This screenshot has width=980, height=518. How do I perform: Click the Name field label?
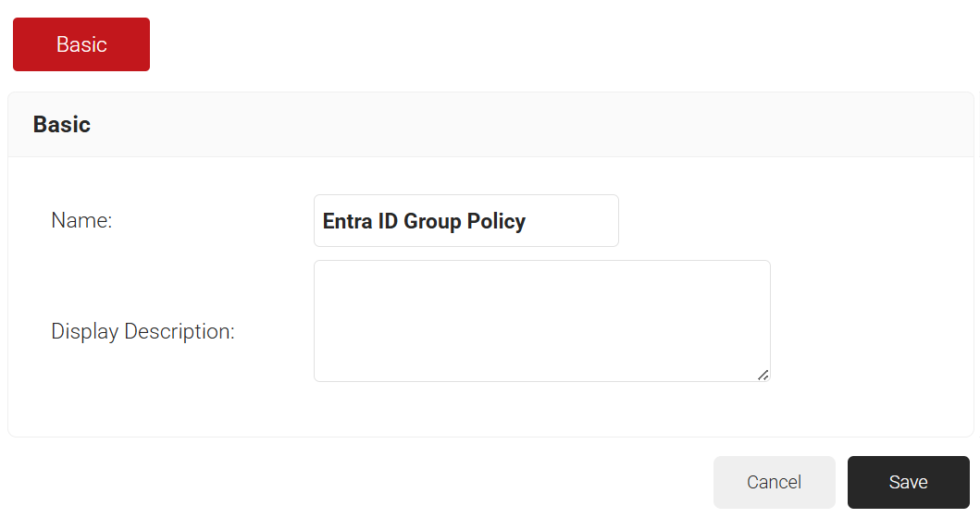click(81, 221)
